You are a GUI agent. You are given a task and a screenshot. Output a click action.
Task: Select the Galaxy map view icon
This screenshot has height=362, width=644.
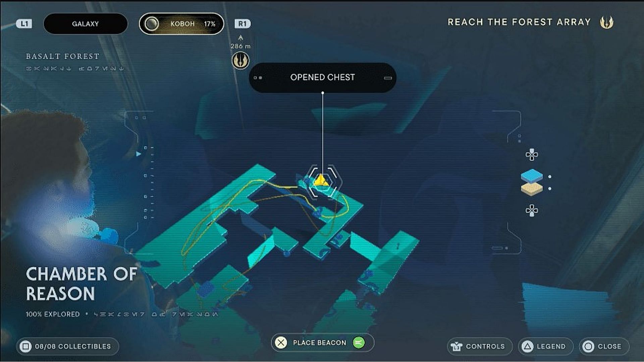click(85, 23)
